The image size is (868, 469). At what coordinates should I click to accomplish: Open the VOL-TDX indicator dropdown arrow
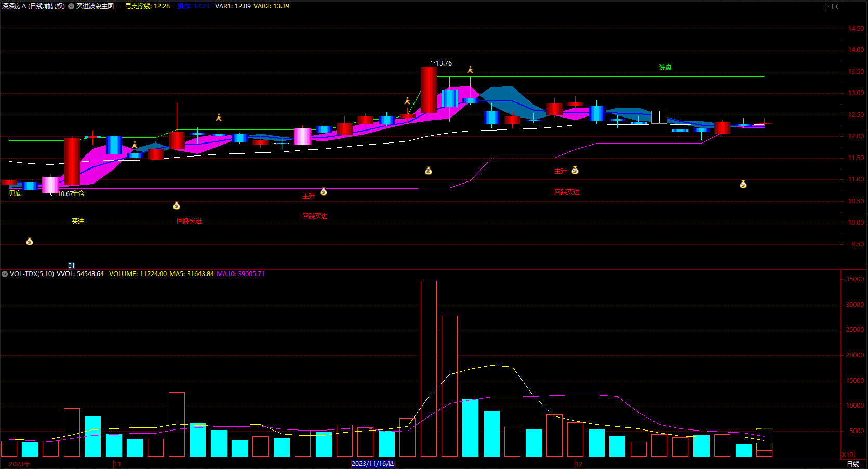(5, 274)
